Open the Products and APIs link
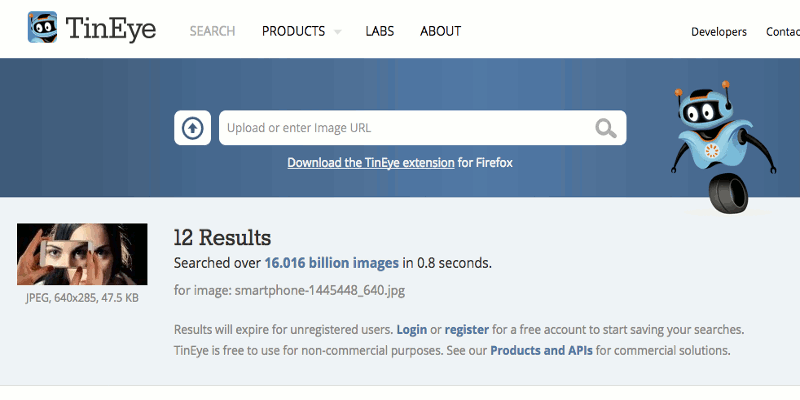This screenshot has height=400, width=800. [x=541, y=351]
